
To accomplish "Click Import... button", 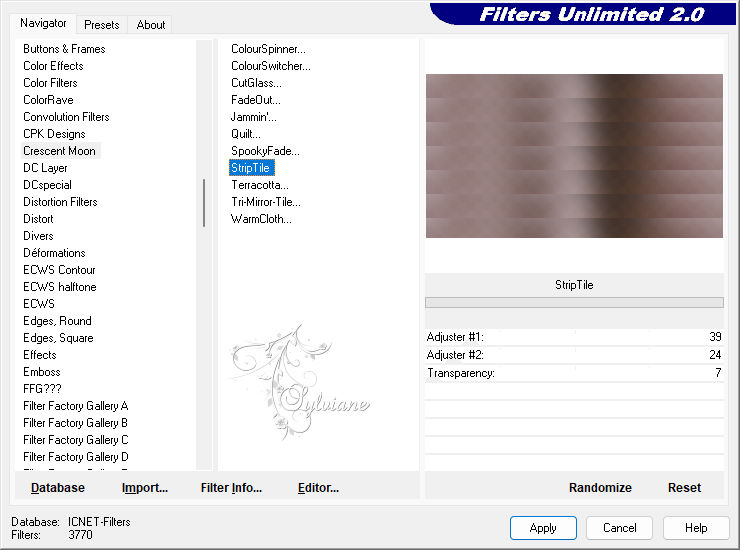I will (x=145, y=488).
